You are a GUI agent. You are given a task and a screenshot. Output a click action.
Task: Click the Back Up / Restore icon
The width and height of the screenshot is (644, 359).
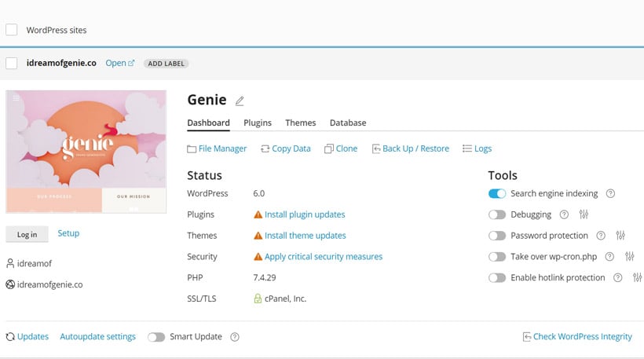[376, 148]
